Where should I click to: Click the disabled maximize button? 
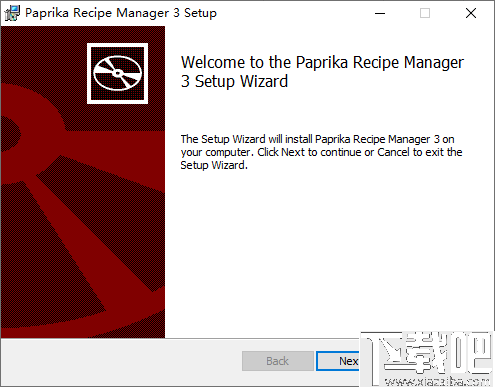pos(425,13)
